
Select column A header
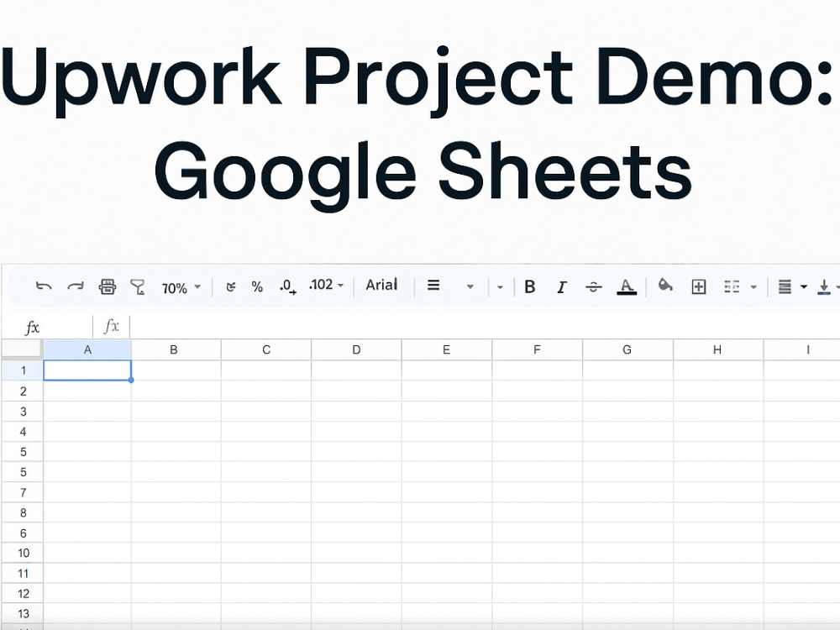tap(87, 349)
